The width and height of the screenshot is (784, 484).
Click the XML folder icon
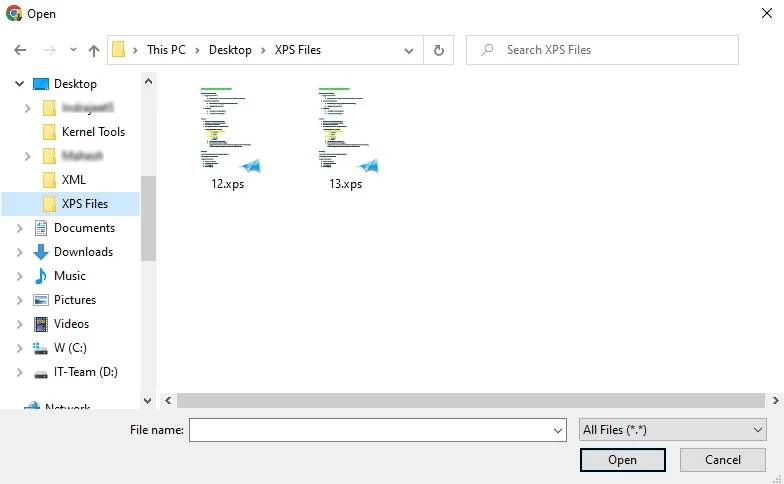[x=49, y=180]
